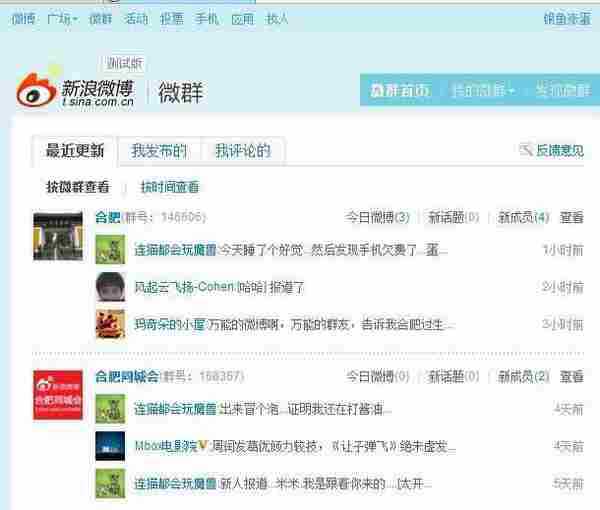Screen dimensions: 600x510
Task: Open the 找人 link in top menu
Action: 278,19
